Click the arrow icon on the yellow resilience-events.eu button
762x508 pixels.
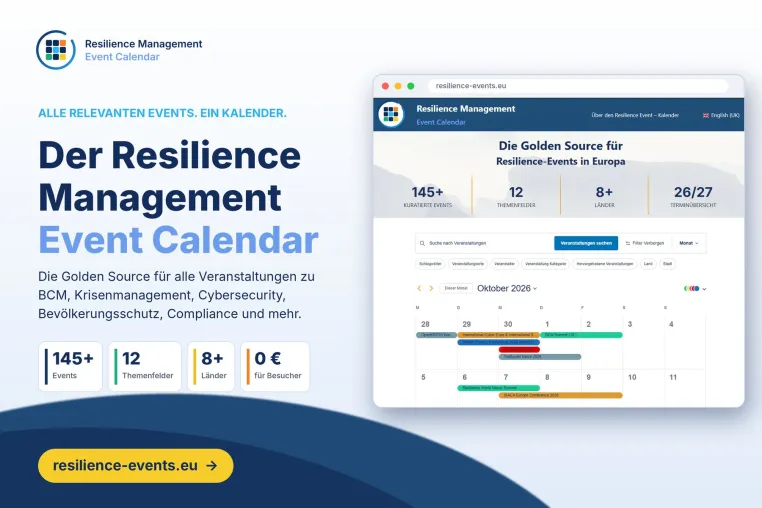click(x=211, y=466)
